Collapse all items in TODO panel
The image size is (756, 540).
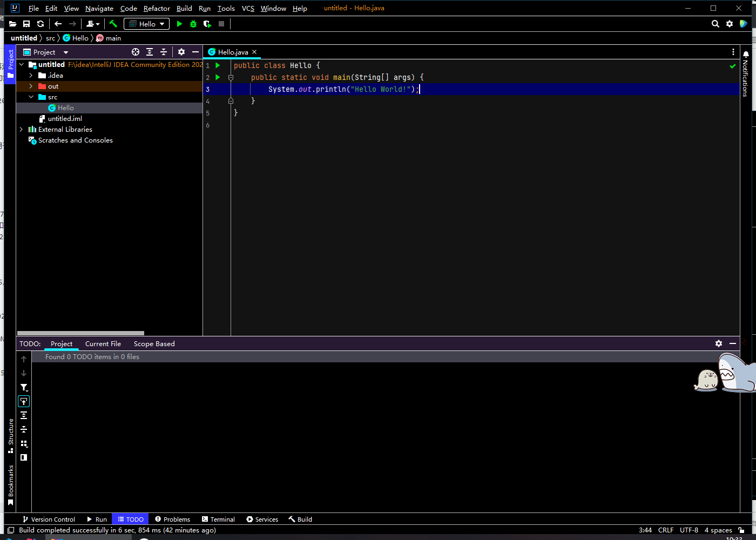click(x=24, y=429)
